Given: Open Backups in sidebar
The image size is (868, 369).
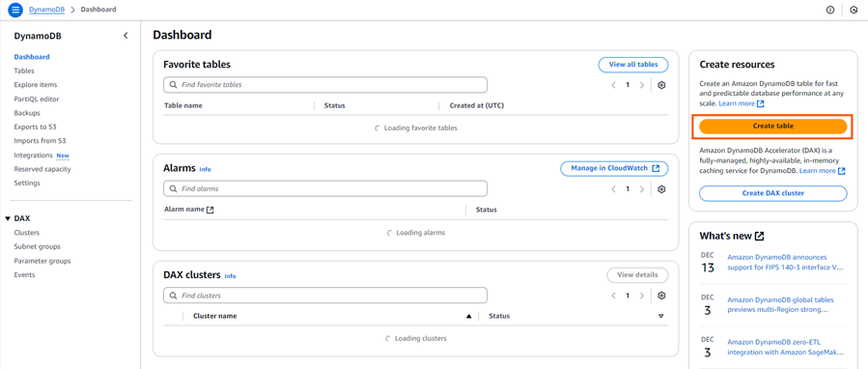Looking at the screenshot, I should [27, 113].
